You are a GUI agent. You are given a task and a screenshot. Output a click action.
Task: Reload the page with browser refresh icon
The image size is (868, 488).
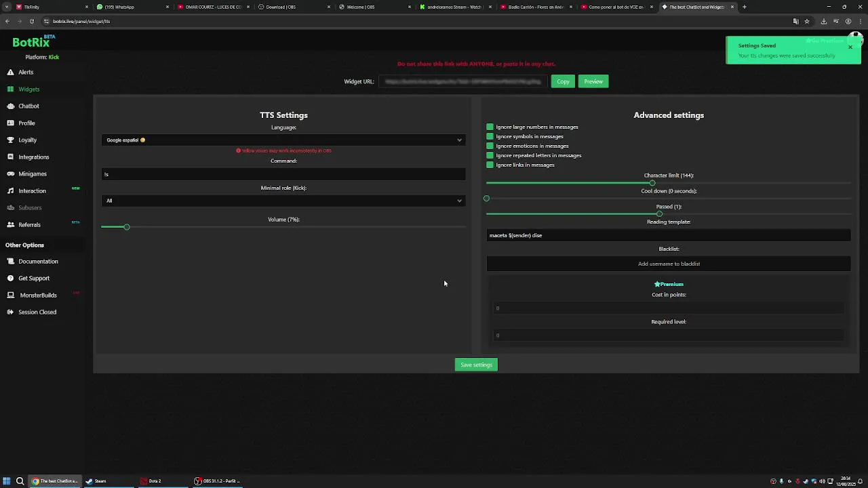coord(31,21)
